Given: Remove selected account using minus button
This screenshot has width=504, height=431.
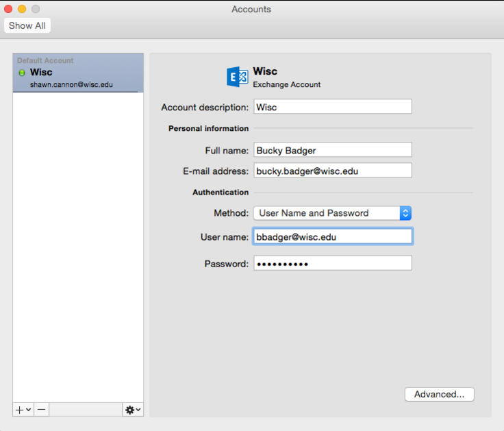Looking at the screenshot, I should click(42, 409).
